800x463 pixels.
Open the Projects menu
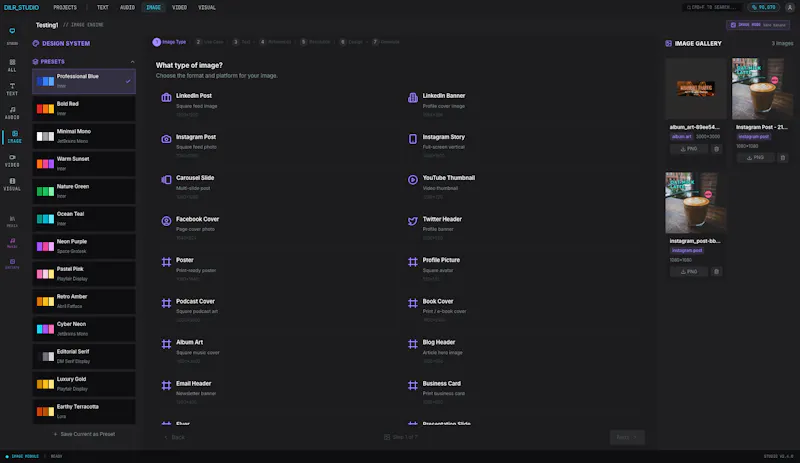point(65,8)
